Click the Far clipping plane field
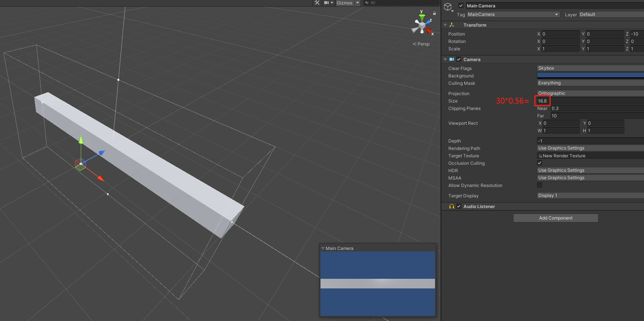 tap(597, 116)
